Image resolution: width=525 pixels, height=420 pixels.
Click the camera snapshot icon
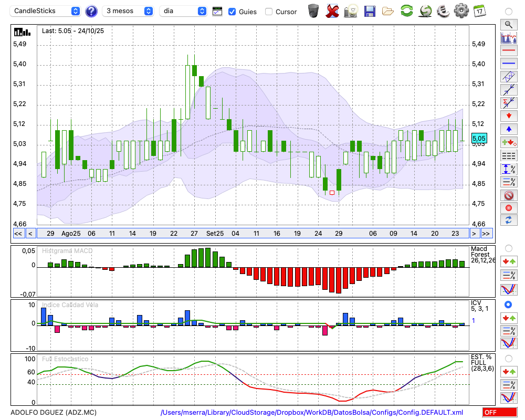tap(351, 10)
